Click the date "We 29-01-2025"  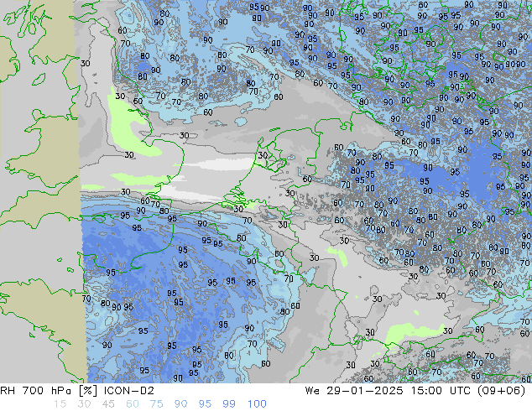pyautogui.click(x=354, y=391)
